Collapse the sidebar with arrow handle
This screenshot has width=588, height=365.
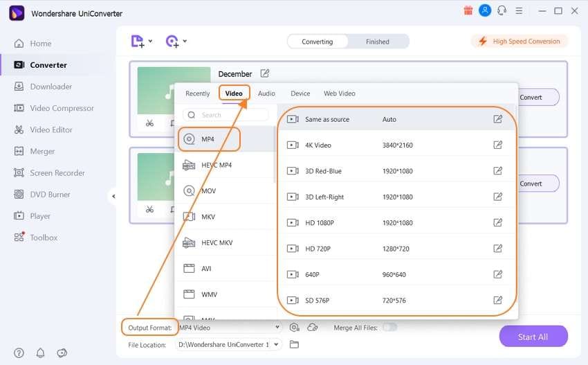click(113, 196)
